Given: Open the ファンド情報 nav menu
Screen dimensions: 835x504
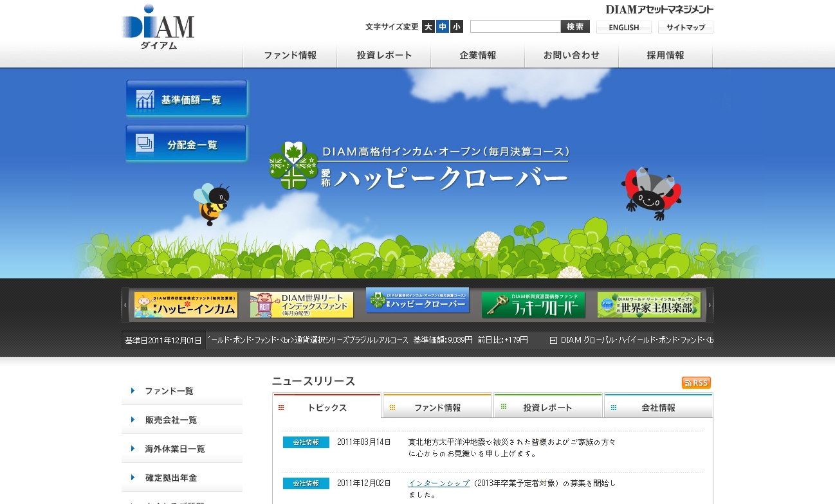Looking at the screenshot, I should pos(290,55).
